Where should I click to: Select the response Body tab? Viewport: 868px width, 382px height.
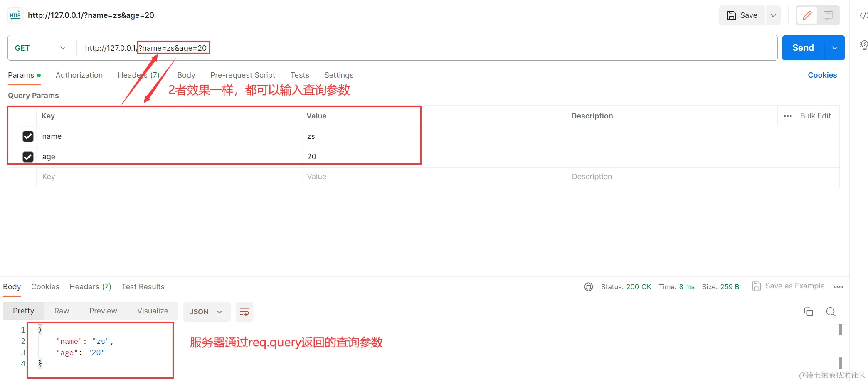(12, 287)
